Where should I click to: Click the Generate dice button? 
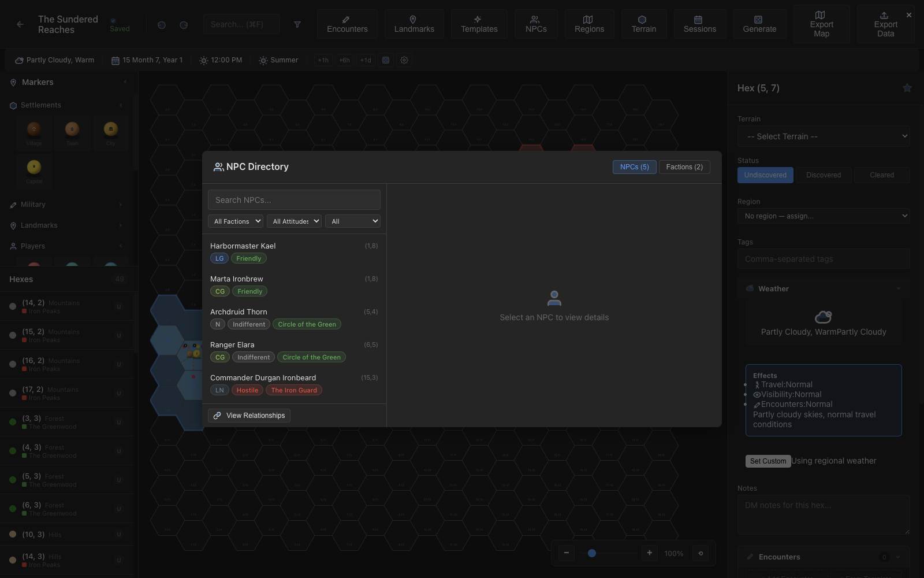point(759,24)
